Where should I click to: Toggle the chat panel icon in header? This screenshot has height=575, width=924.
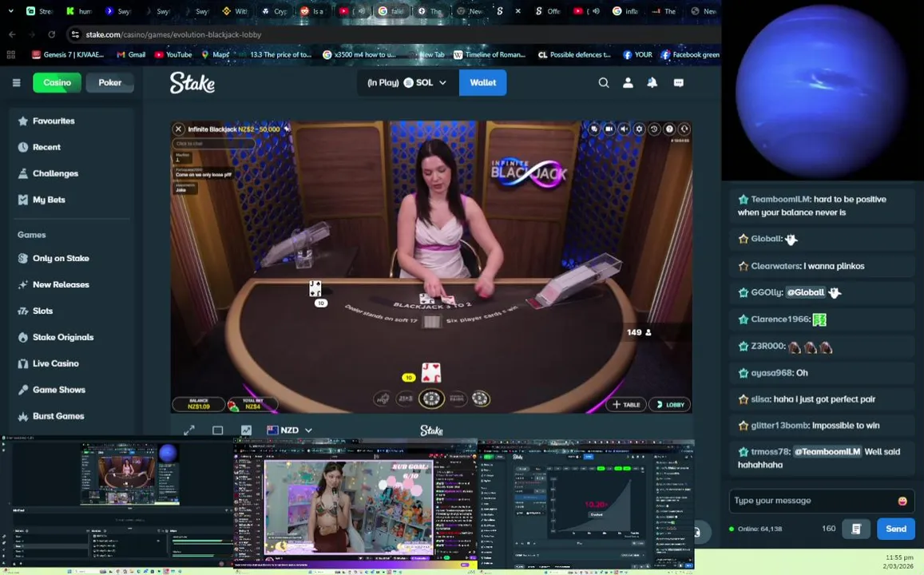tap(678, 82)
